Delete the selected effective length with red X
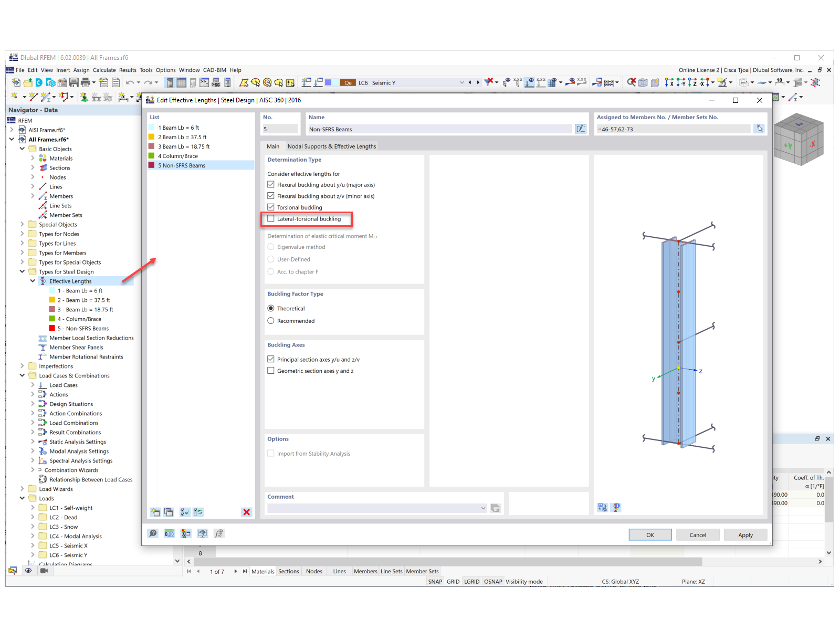Screen dimensions: 840x630 coord(247,512)
